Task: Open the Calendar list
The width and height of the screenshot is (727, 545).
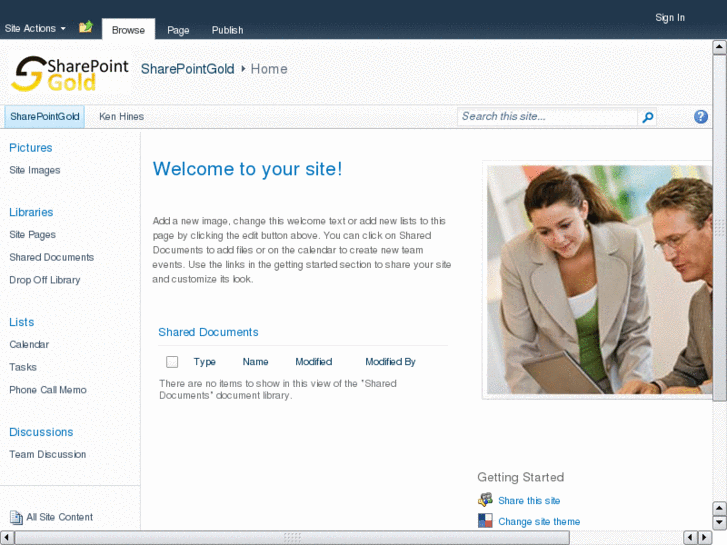Action: tap(29, 345)
